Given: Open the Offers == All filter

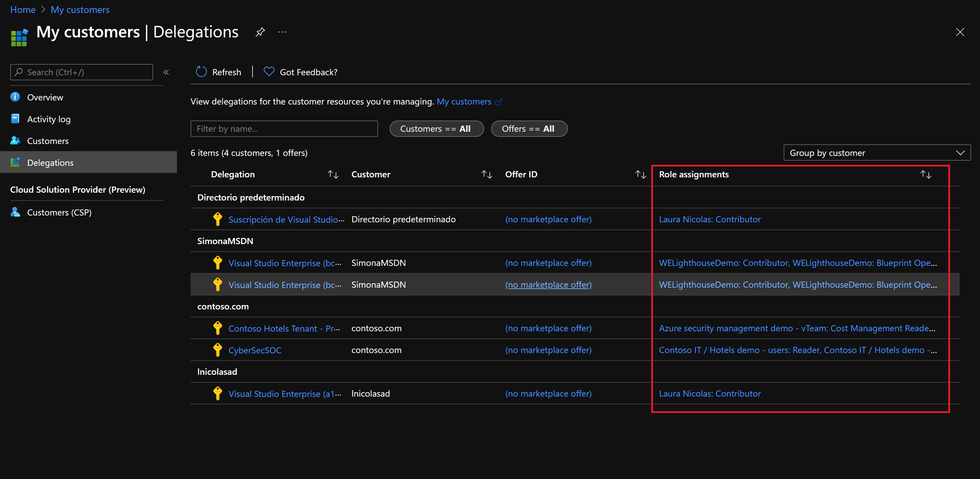Looking at the screenshot, I should pyautogui.click(x=529, y=129).
